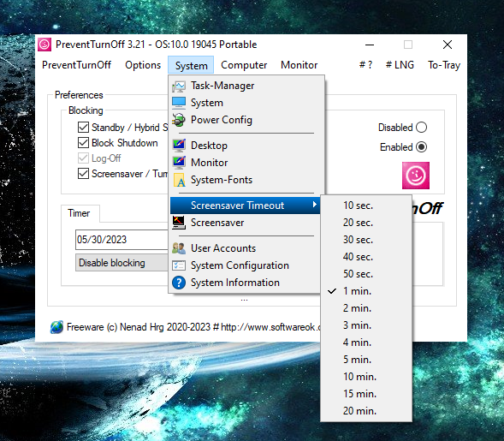The image size is (504, 441).
Task: Select the Enabled radio button
Action: 421,147
